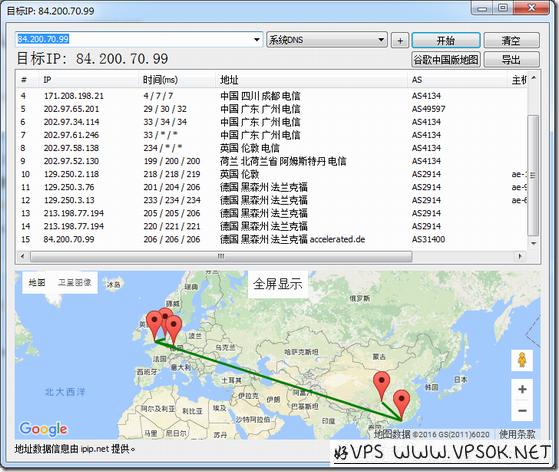The height and width of the screenshot is (472, 559).
Task: Open the 系统DNS dropdown
Action: [327, 40]
